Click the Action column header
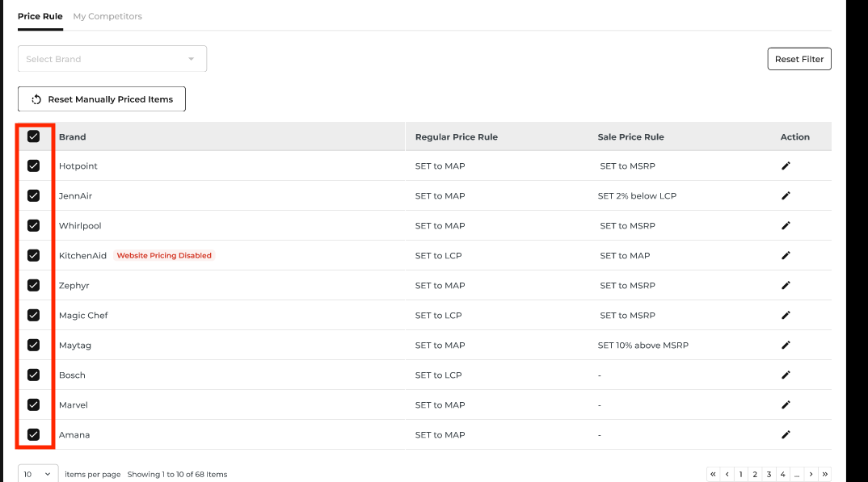 [x=795, y=137]
